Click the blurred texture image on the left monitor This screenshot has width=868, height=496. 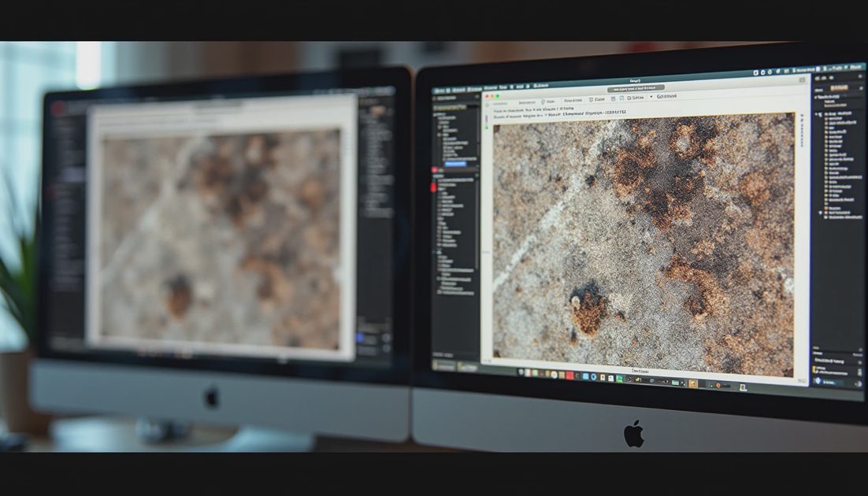(x=221, y=239)
